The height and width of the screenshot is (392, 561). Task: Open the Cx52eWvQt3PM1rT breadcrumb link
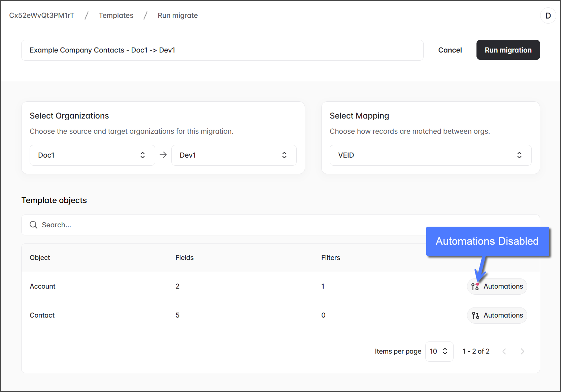(x=42, y=15)
